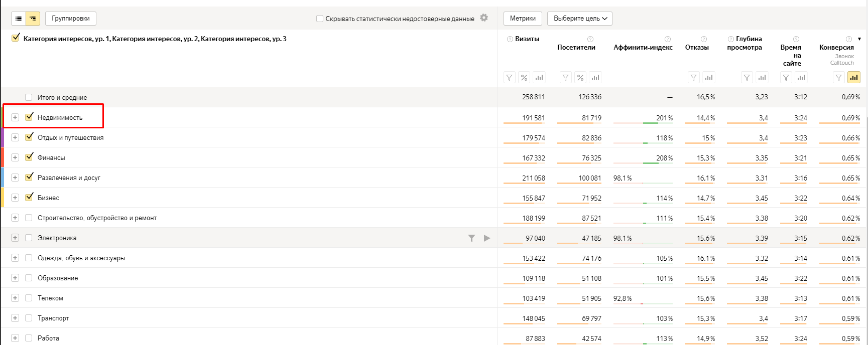Viewport: 868px width, 345px height.
Task: Click the help icon next to Визиты
Action: (510, 39)
